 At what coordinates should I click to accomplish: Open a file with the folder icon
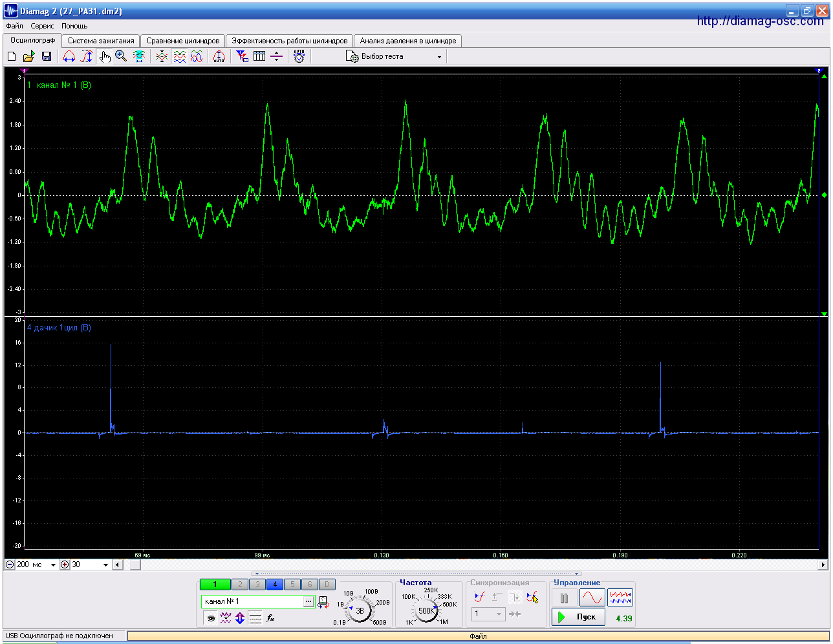pos(28,56)
